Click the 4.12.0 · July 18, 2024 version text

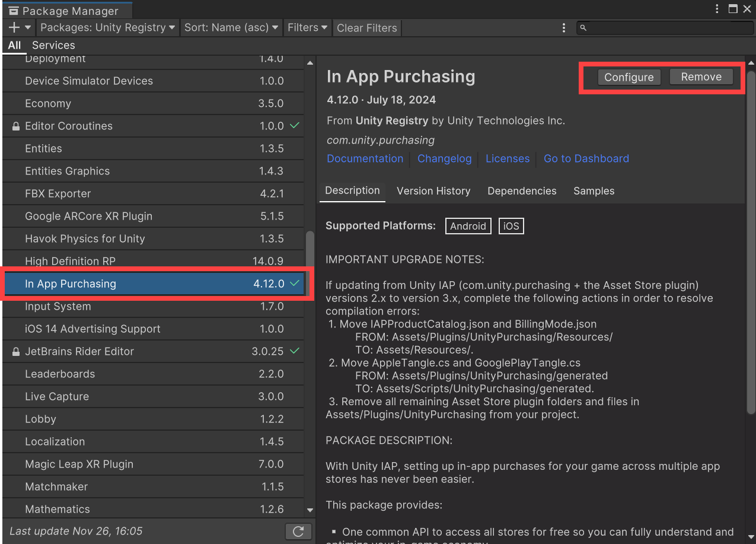pyautogui.click(x=381, y=100)
